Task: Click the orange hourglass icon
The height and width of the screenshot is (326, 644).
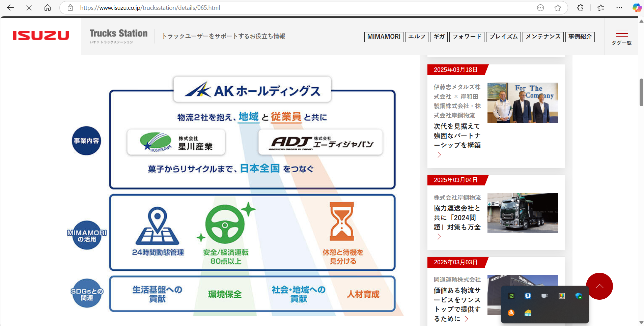Action: click(342, 221)
